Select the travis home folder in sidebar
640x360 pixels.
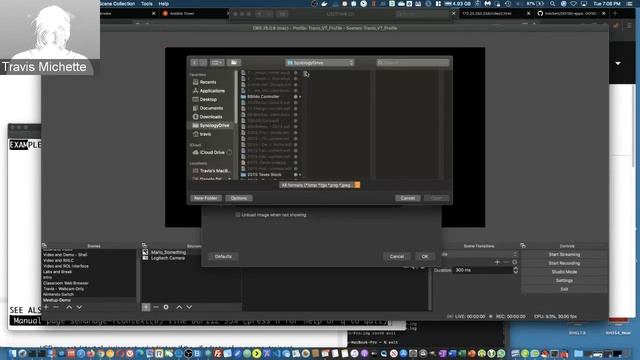205,134
